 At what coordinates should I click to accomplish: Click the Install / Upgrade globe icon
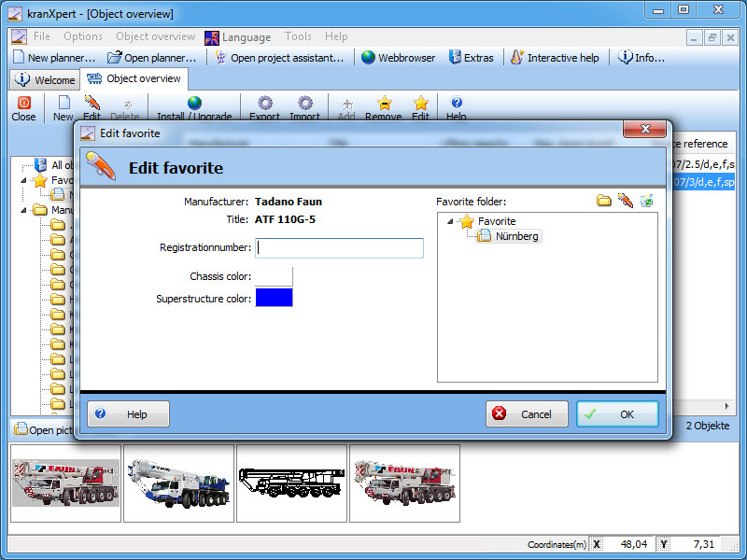click(x=194, y=104)
